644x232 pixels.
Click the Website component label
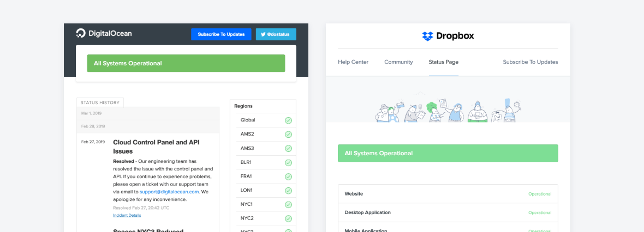click(354, 194)
